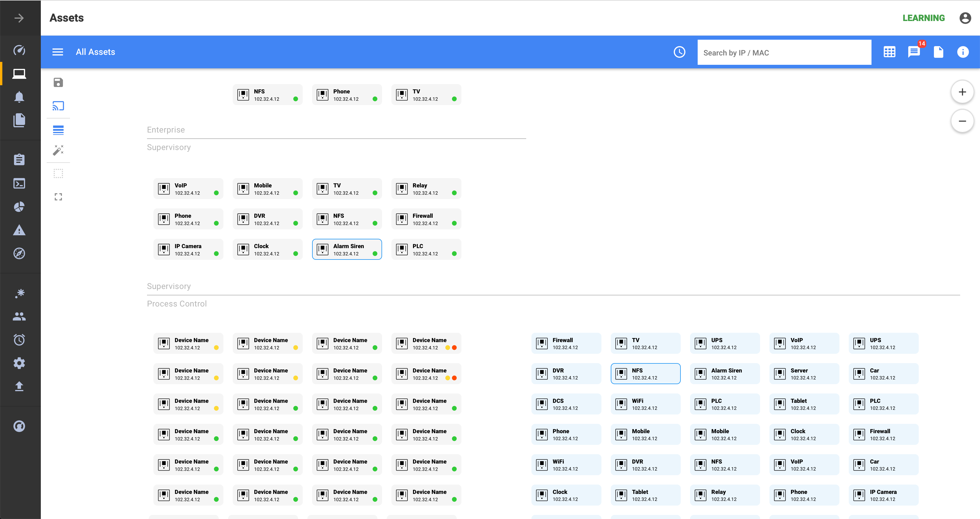Viewport: 980px width, 519px height.
Task: Open the users group icon in sidebar
Action: [19, 316]
